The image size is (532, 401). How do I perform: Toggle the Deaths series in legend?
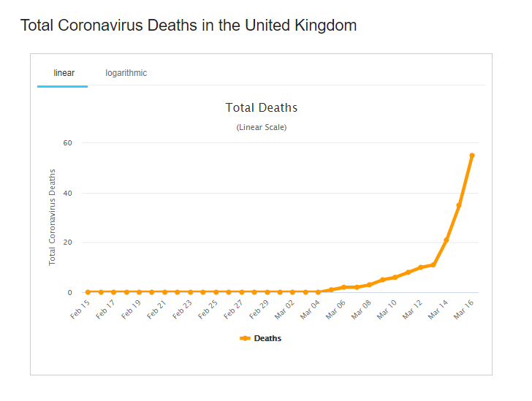click(267, 338)
